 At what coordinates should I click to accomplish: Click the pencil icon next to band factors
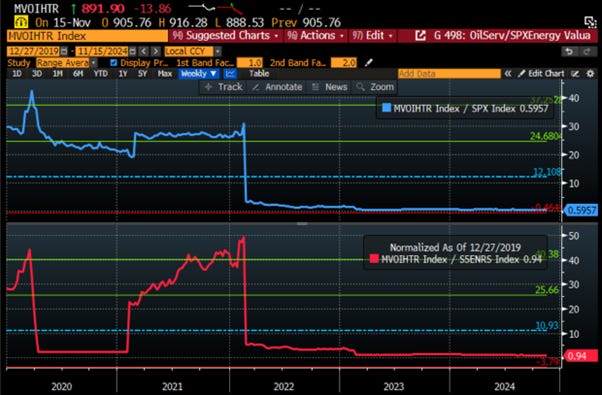tap(369, 63)
